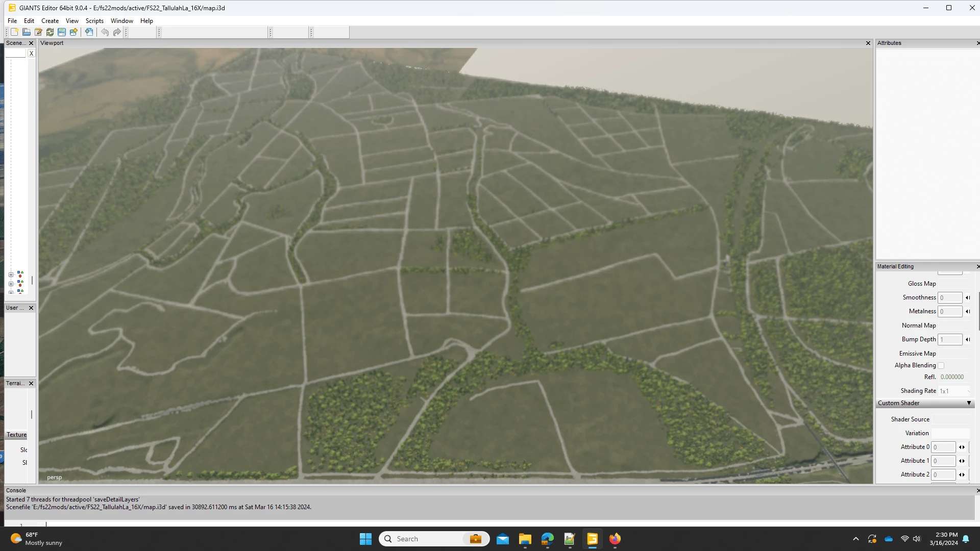Click the Redo arrow icon
Image resolution: width=980 pixels, height=551 pixels.
click(x=117, y=32)
